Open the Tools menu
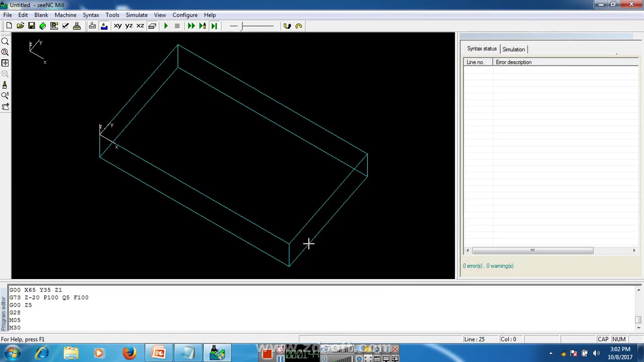This screenshot has width=644, height=362. (x=112, y=15)
